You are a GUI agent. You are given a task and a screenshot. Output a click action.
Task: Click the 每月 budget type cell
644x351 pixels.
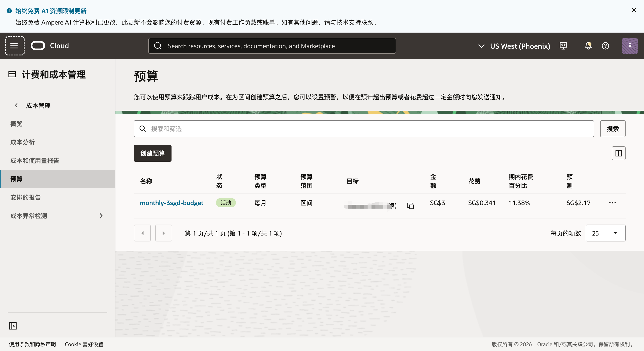(260, 203)
